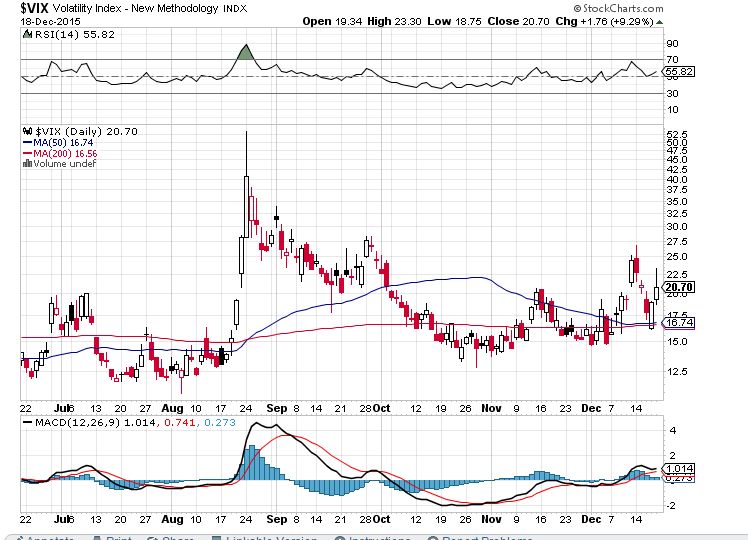Click the Volume undef legend text
748x540 pixels.
pyautogui.click(x=65, y=164)
